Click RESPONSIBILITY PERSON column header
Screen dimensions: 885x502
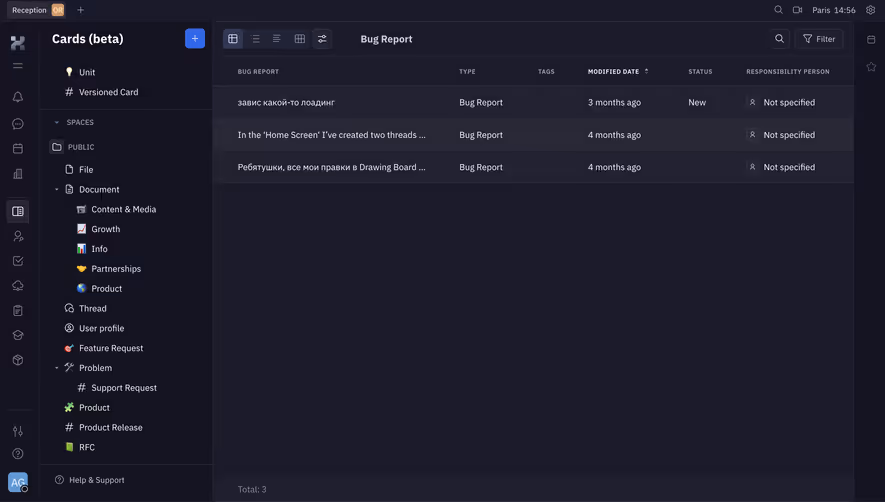[x=788, y=72]
